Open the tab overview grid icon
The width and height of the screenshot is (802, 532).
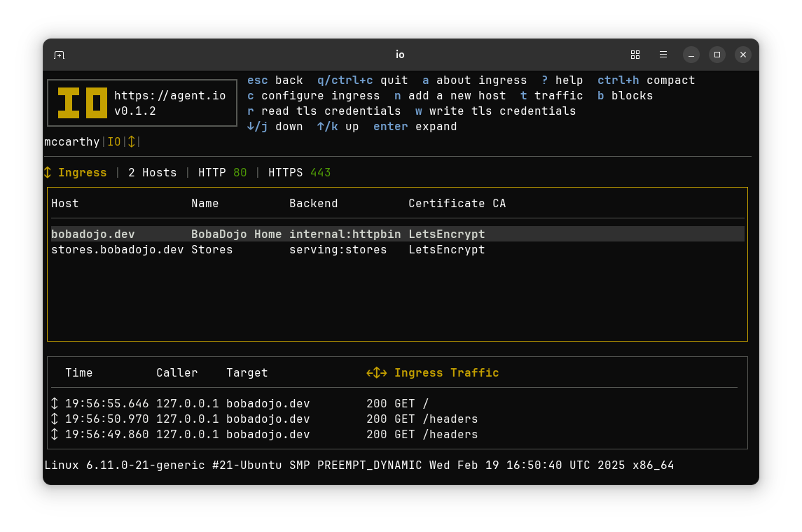pos(635,55)
